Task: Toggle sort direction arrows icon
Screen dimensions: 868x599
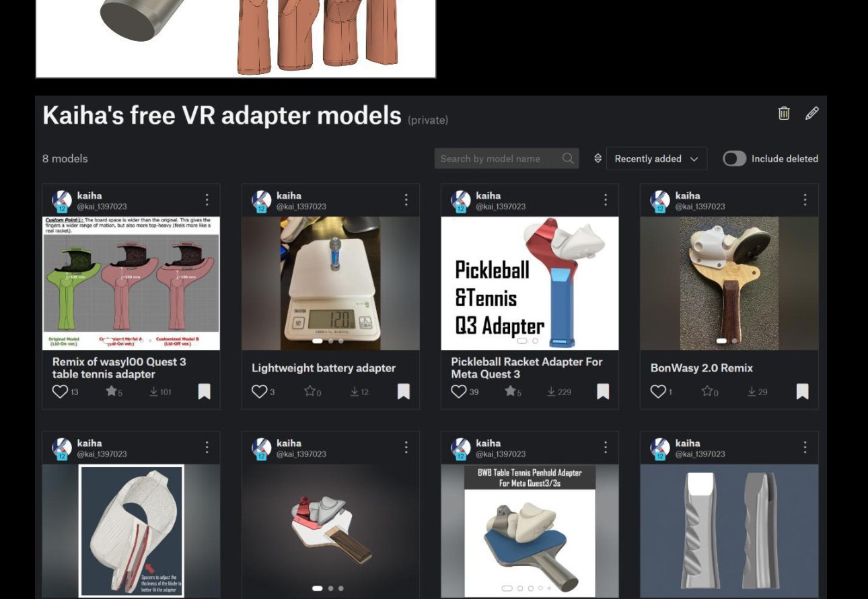Action: pos(598,159)
